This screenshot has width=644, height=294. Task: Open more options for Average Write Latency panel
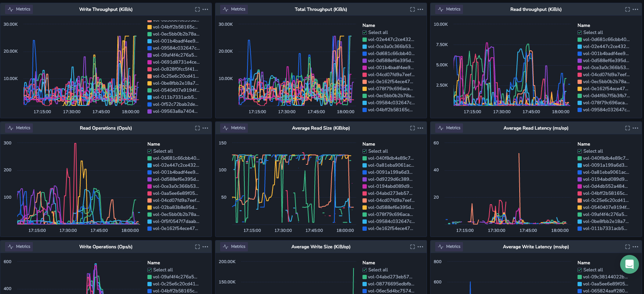point(635,247)
